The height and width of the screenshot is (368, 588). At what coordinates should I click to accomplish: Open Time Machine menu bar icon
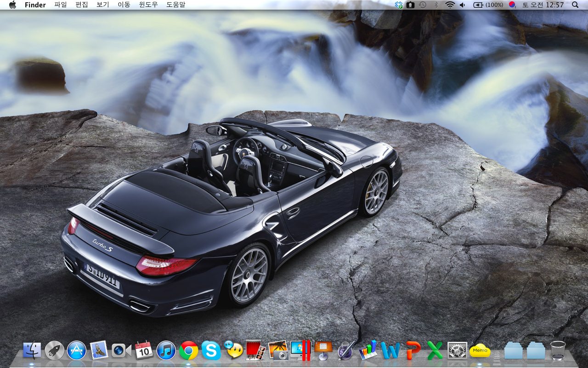[x=423, y=5]
